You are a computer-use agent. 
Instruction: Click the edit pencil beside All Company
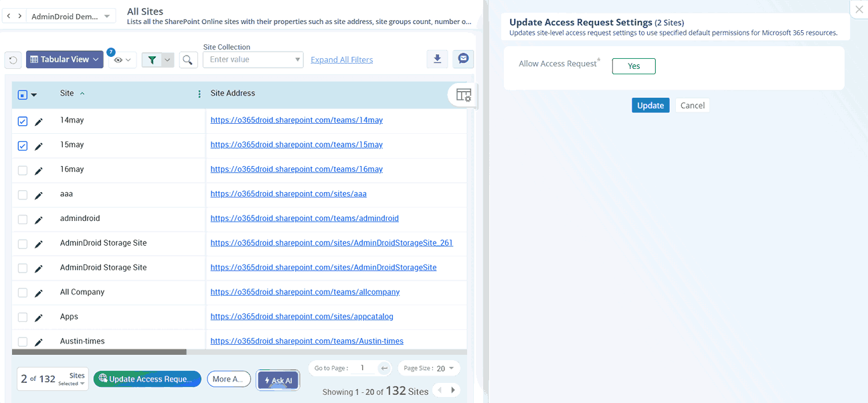38,292
